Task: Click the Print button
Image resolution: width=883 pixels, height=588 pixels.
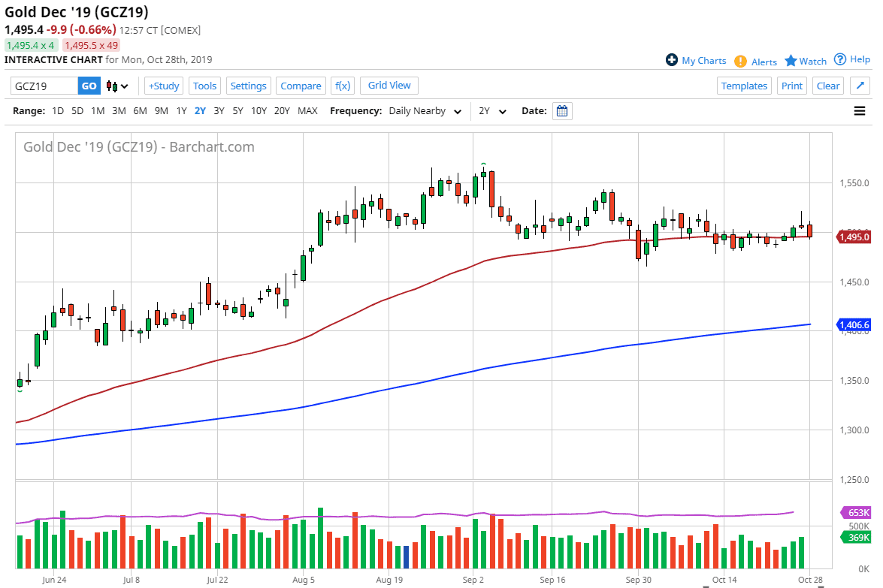Action: 791,86
